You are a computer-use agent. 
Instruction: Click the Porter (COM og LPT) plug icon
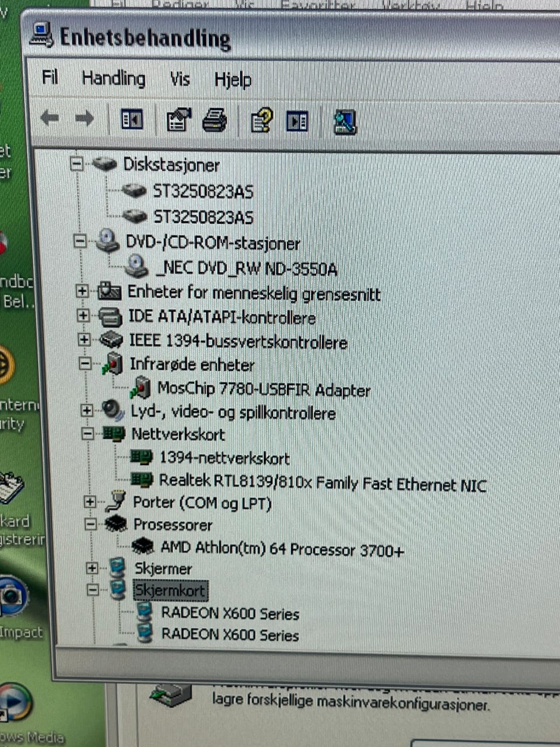[116, 500]
